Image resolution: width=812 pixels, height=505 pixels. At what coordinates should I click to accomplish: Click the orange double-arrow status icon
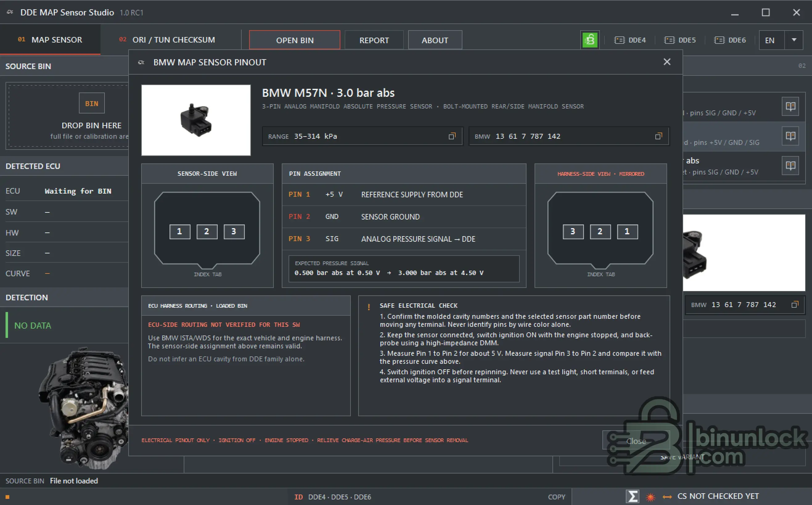(x=667, y=497)
